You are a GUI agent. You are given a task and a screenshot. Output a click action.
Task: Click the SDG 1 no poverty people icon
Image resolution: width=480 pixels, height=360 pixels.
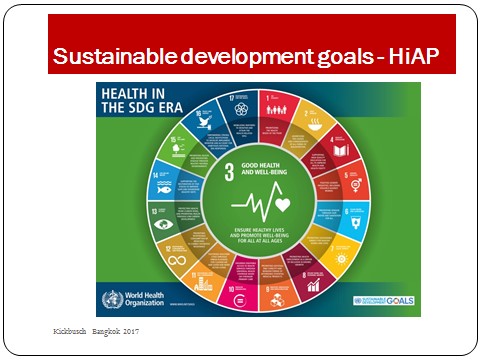(276, 109)
